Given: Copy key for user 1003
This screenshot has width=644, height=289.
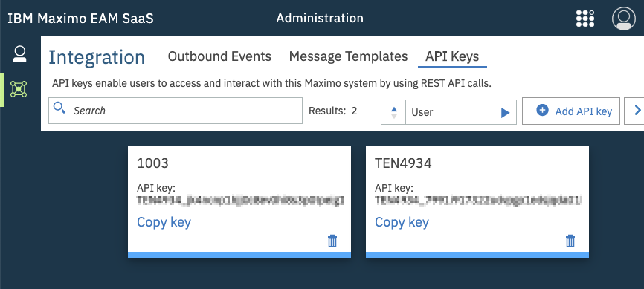Looking at the screenshot, I should point(164,222).
